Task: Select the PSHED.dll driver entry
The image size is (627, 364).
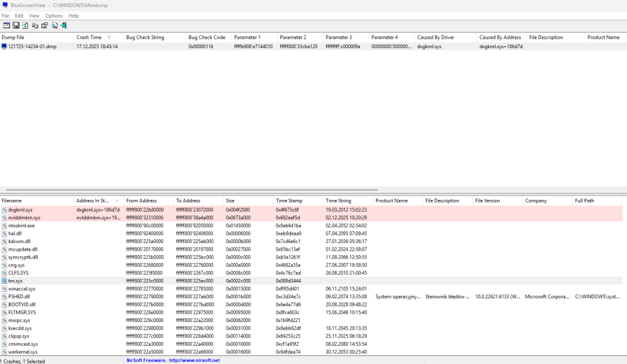Action: click(19, 296)
